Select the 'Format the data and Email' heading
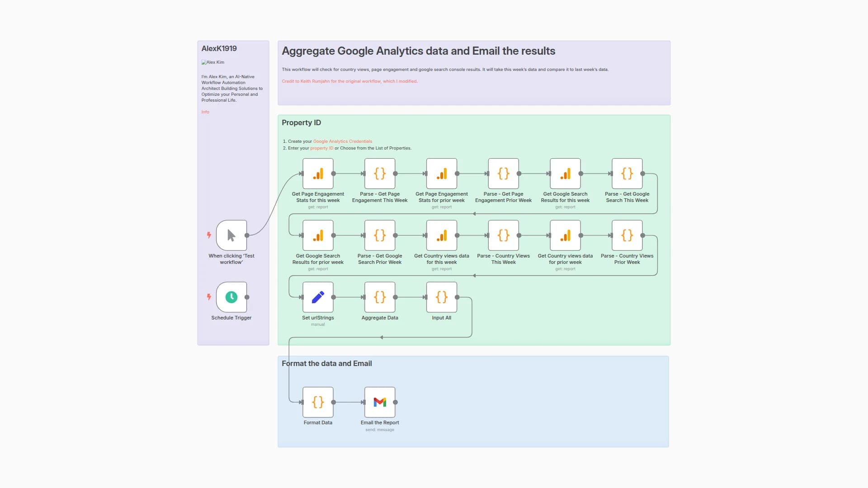This screenshot has width=868, height=488. click(x=326, y=364)
